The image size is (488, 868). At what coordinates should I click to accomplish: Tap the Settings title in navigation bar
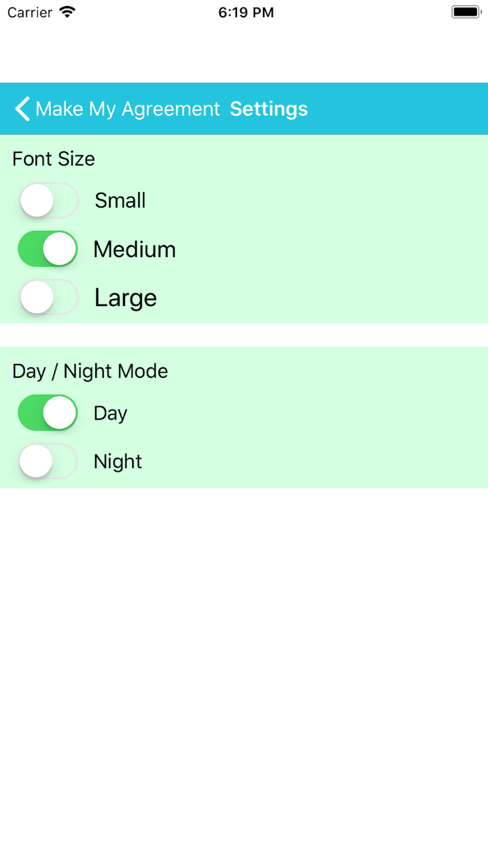coord(269,109)
